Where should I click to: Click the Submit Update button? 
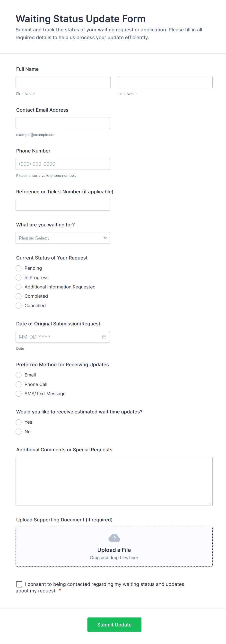tap(114, 625)
